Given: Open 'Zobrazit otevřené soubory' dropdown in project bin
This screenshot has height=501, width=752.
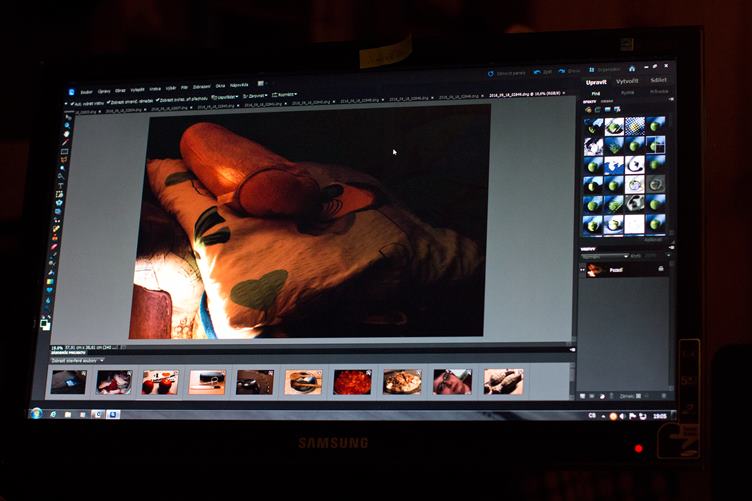Looking at the screenshot, I should click(77, 361).
